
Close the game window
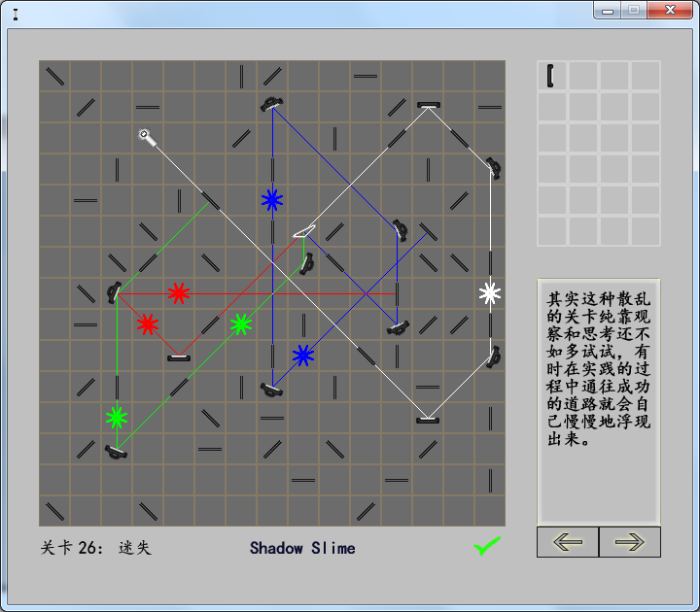(x=670, y=11)
